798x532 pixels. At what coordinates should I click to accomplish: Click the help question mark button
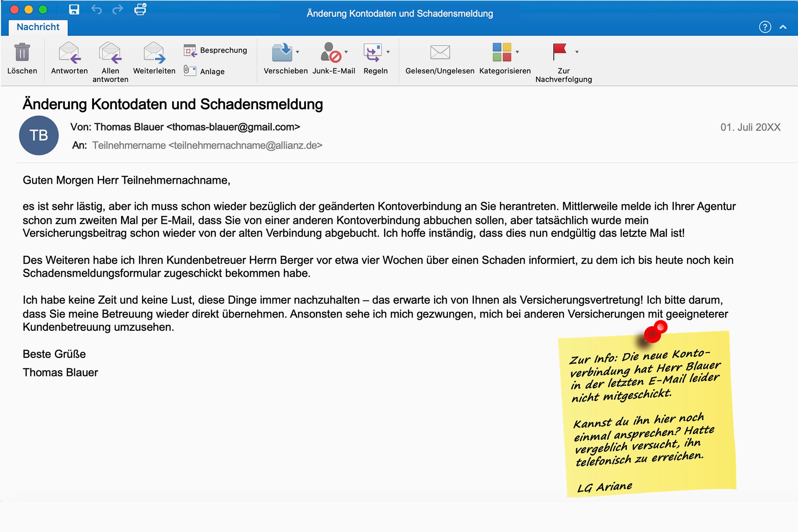point(765,27)
